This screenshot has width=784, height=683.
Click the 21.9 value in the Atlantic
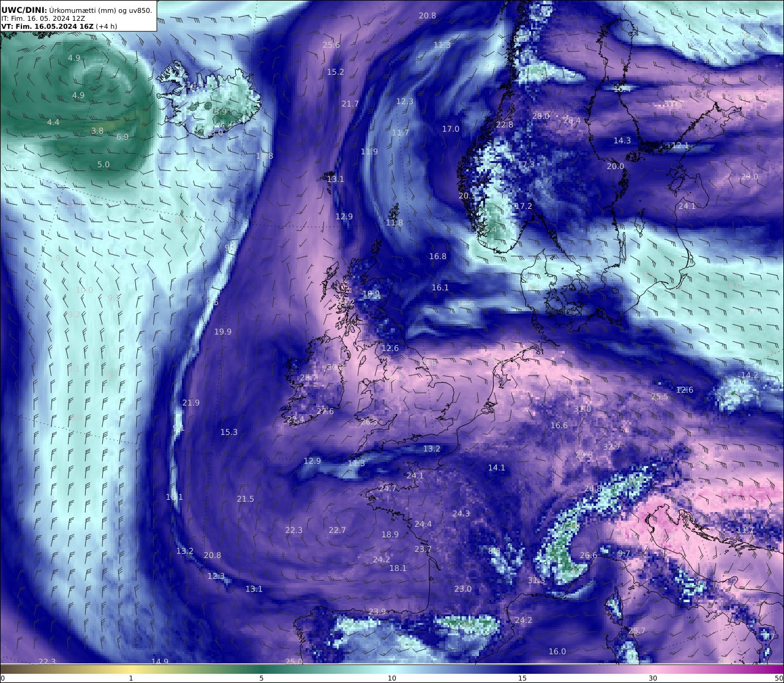191,403
